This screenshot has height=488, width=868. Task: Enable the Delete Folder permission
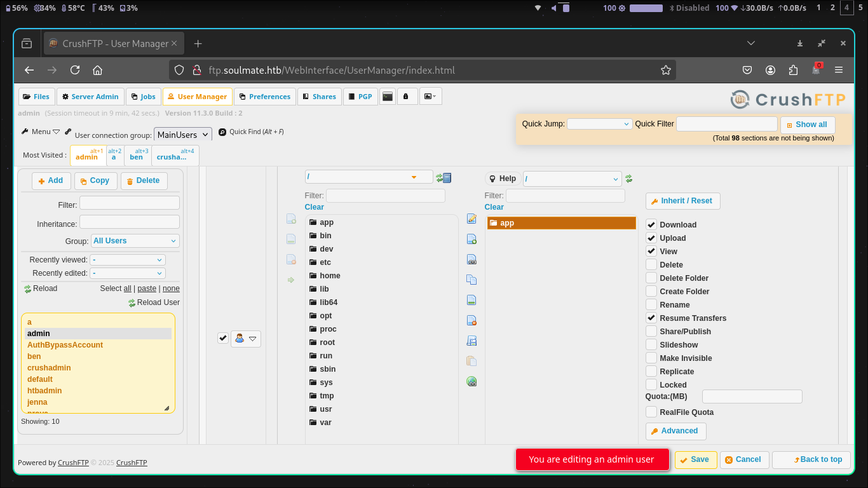coord(651,278)
